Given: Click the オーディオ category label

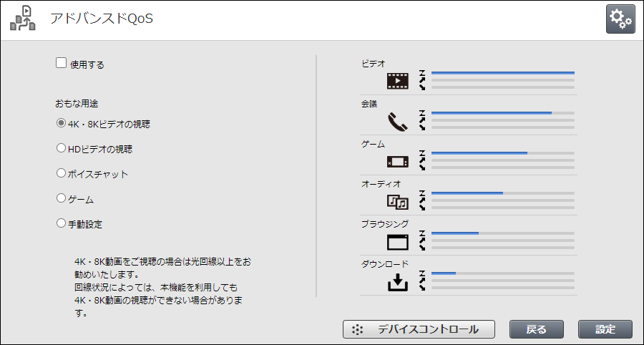Looking at the screenshot, I should 381,184.
